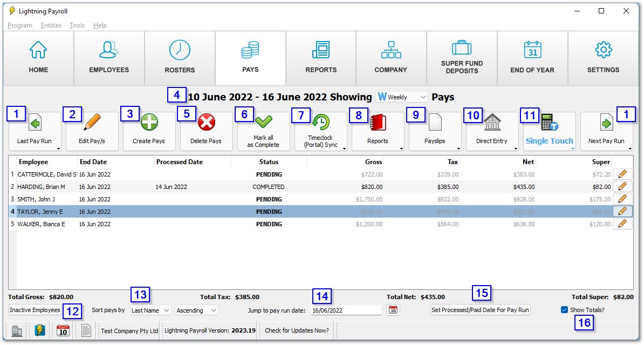
Task: Open calendar picker beside pay run date
Action: point(393,310)
